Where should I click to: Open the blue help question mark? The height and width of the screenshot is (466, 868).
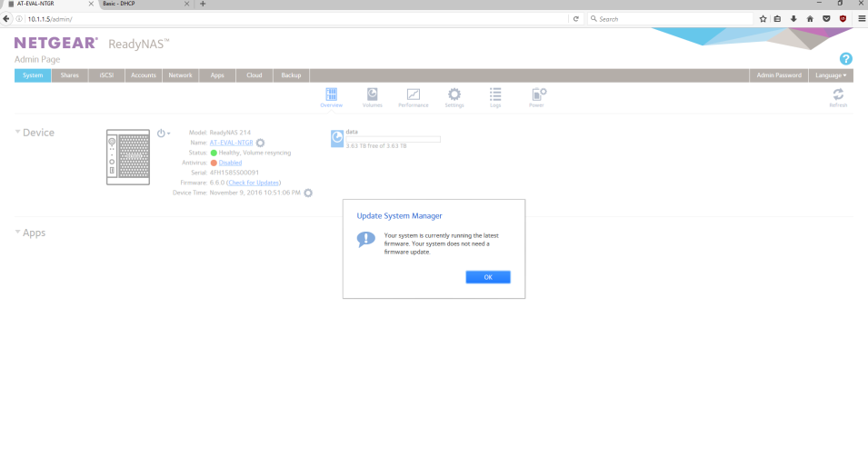pos(845,59)
